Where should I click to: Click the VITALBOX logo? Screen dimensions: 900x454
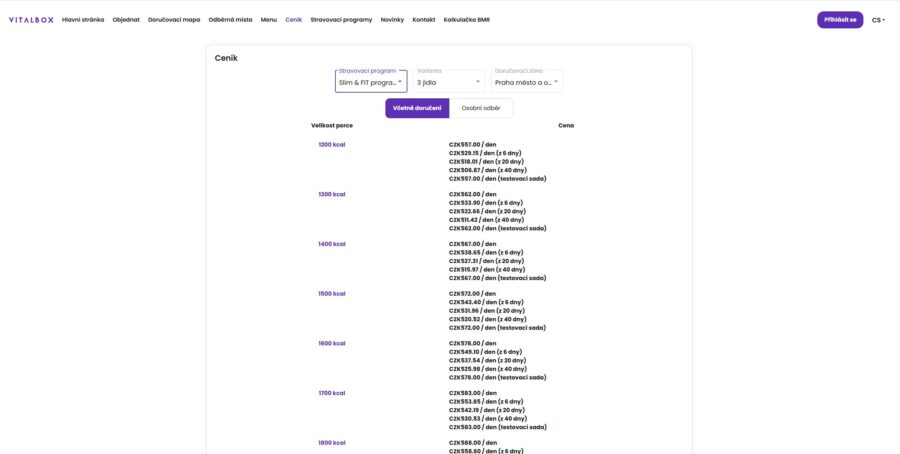coord(31,20)
